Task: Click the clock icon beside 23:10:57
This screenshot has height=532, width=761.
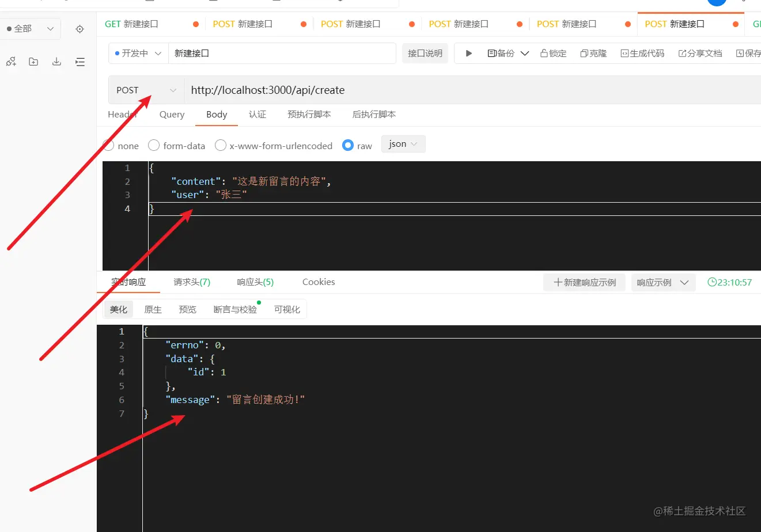Action: click(x=712, y=282)
